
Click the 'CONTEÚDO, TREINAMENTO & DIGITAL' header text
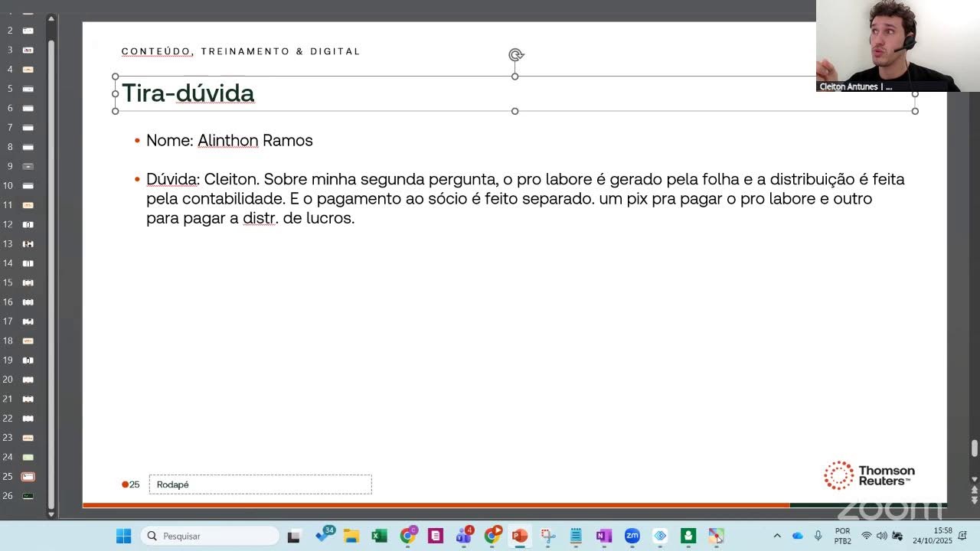[240, 51]
